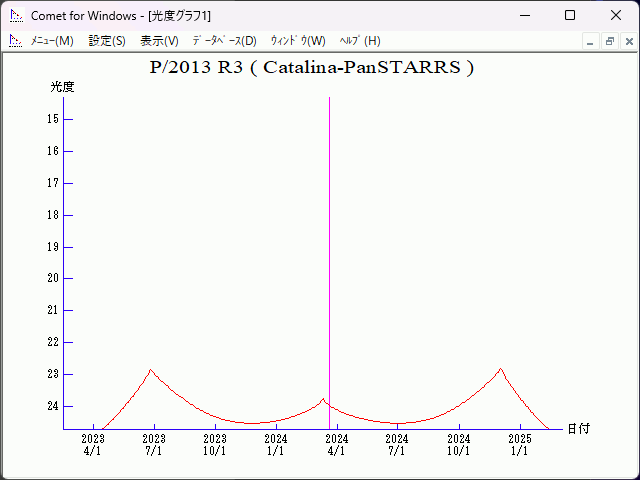Click the 日付 date axis label
The image size is (640, 480).
coord(578,428)
